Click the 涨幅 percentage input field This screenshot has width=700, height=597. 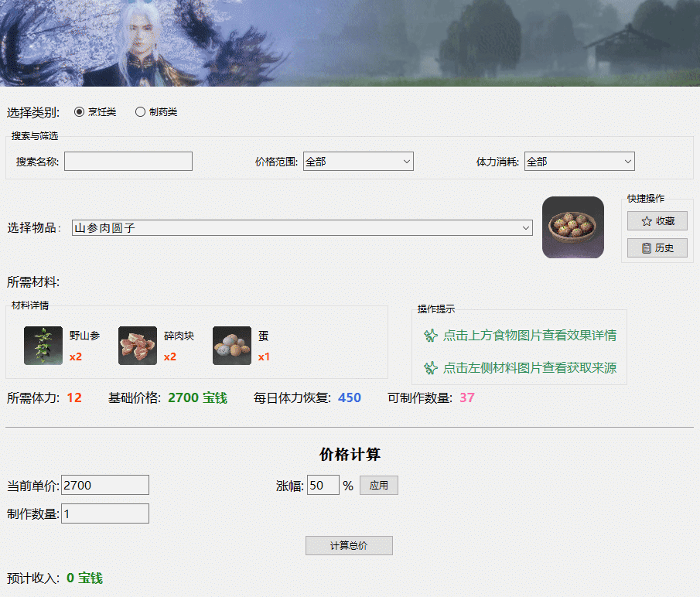tap(323, 485)
